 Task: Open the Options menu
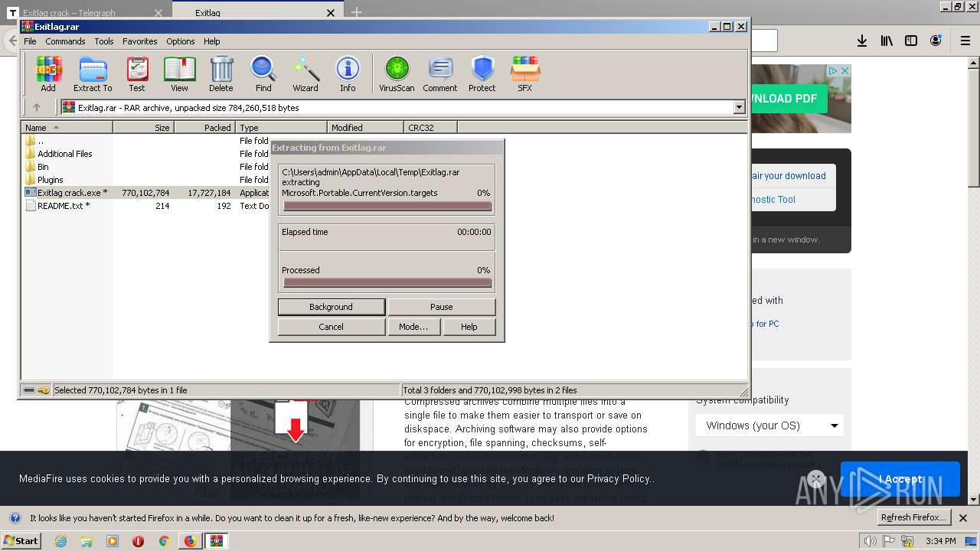[x=181, y=41]
